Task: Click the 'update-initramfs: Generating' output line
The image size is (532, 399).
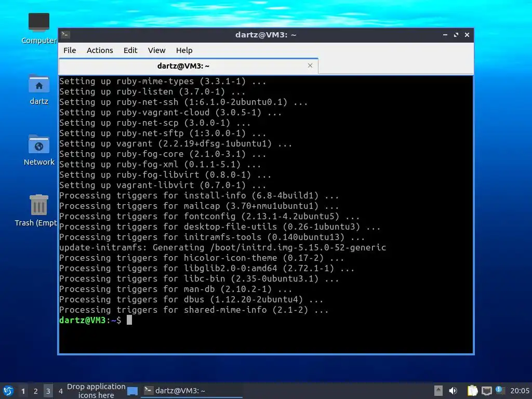Action: (x=222, y=247)
